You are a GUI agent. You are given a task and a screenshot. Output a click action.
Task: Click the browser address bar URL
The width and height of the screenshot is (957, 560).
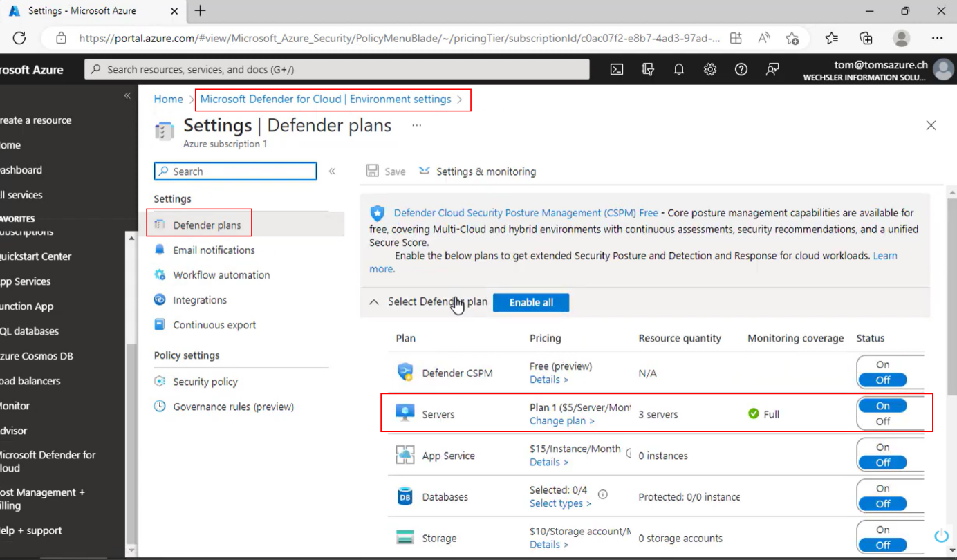click(400, 38)
